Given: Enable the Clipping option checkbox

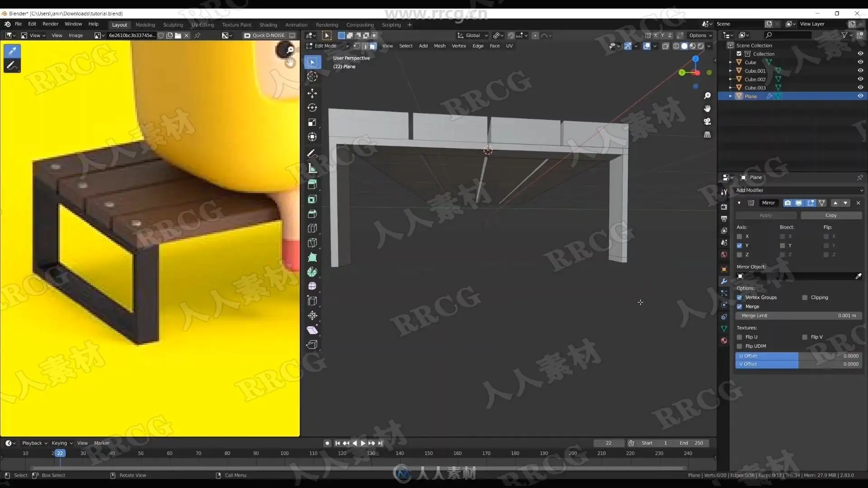Looking at the screenshot, I should coord(805,297).
